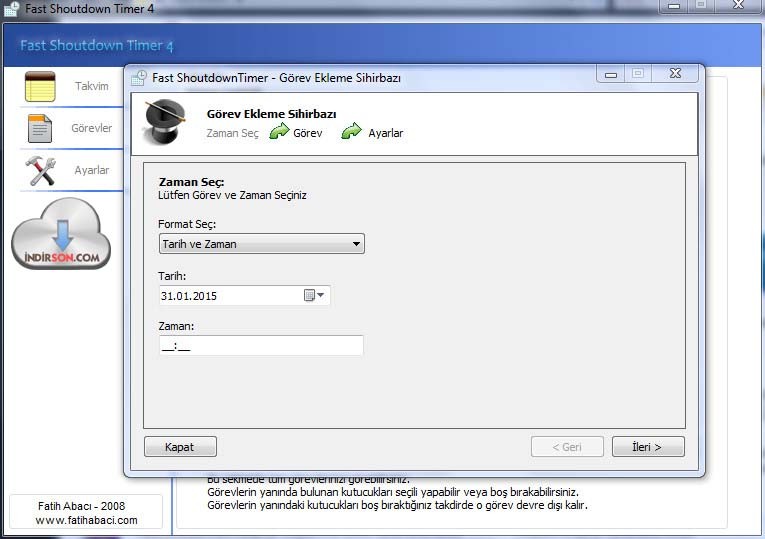Screen dimensions: 765x539
Task: Click the 'Format Seç:' label
Action: (187, 224)
